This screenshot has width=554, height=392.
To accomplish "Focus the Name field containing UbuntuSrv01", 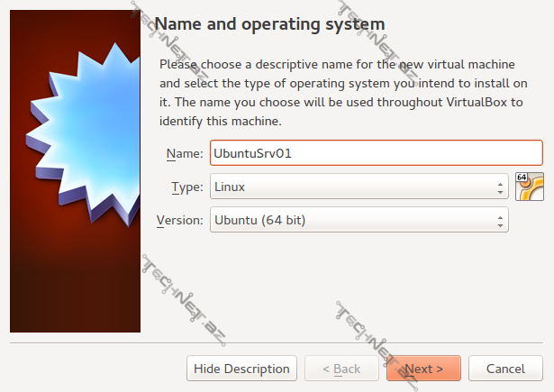I will point(377,152).
